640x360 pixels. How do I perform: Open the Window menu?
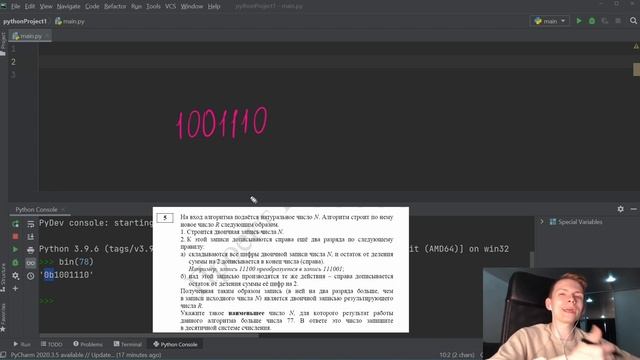click(192, 6)
